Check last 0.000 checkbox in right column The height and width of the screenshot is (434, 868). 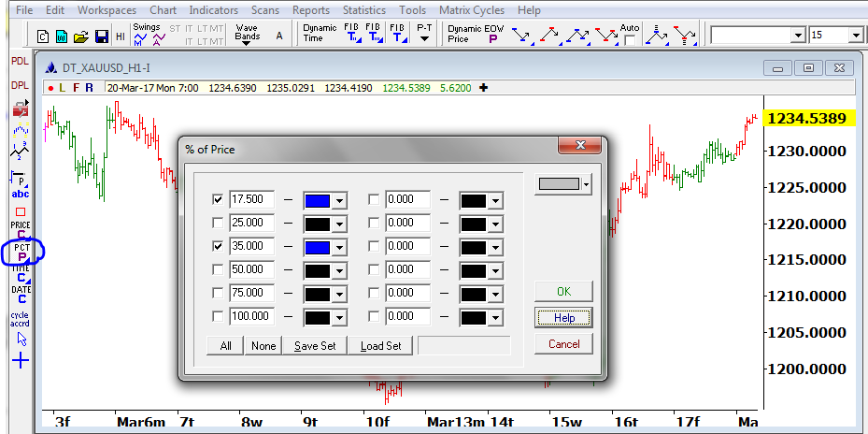coord(375,316)
